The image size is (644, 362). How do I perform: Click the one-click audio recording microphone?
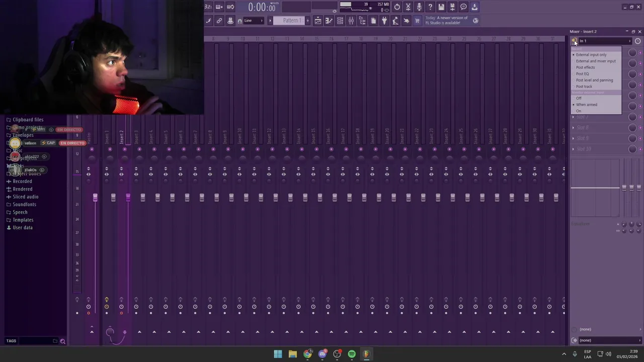point(419,7)
